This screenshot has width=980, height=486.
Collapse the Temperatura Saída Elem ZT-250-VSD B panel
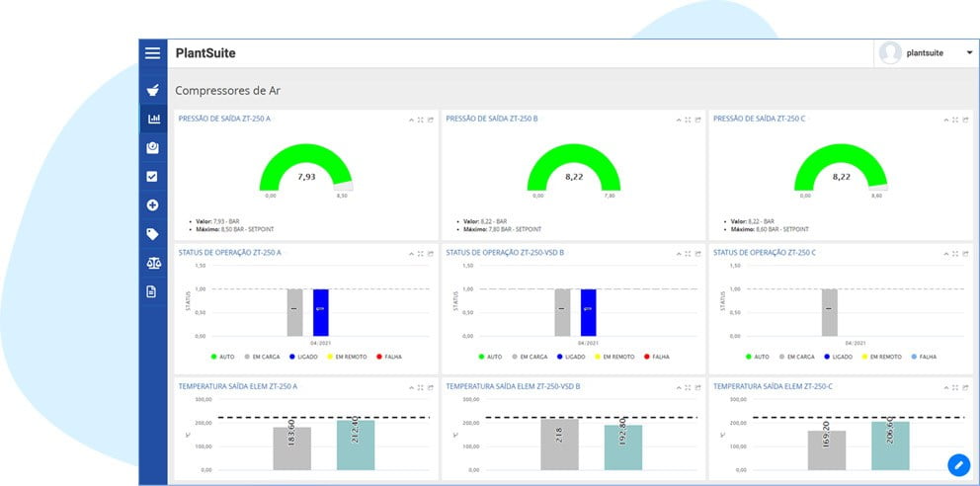(x=678, y=388)
